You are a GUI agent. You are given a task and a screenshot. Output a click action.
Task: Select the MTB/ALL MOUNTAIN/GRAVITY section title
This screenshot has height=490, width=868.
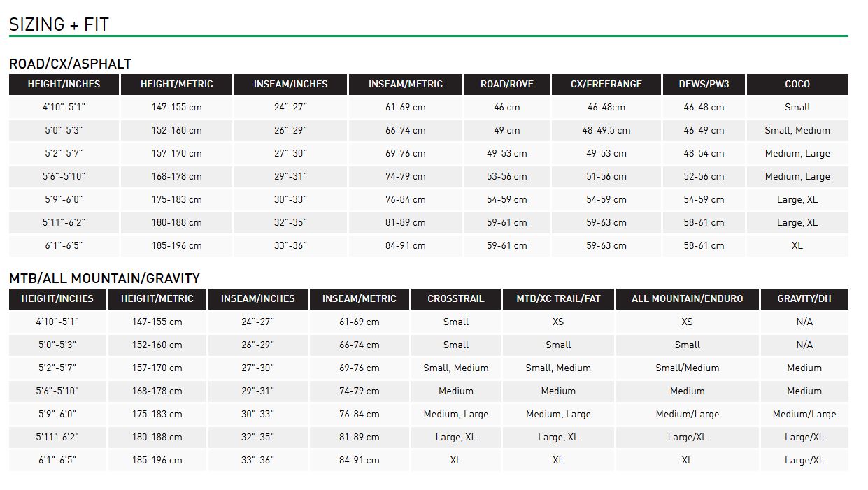click(104, 278)
